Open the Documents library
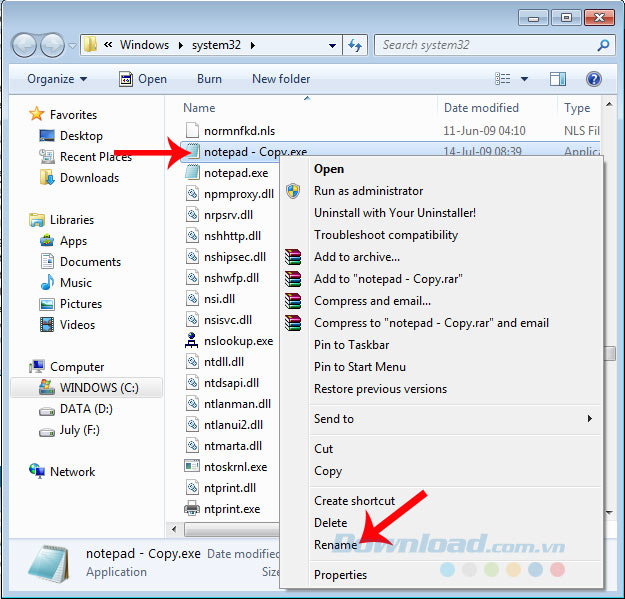The width and height of the screenshot is (625, 599). point(80,261)
